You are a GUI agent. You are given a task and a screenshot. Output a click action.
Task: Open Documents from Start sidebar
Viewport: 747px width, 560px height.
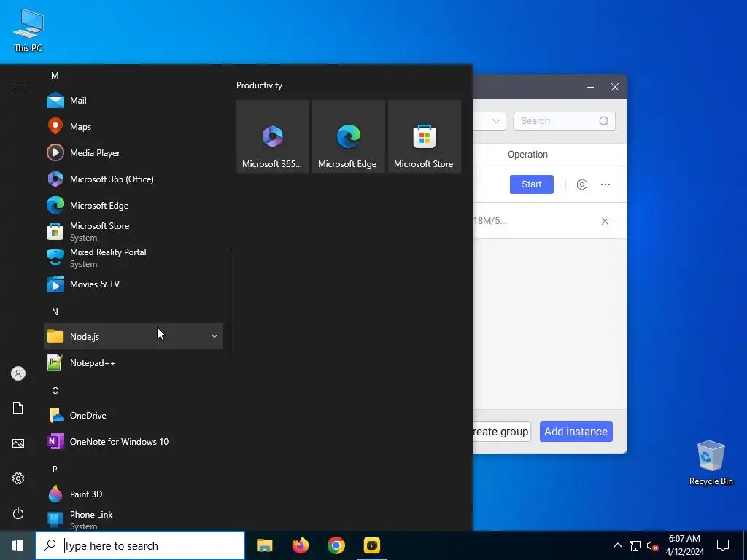pos(18,408)
